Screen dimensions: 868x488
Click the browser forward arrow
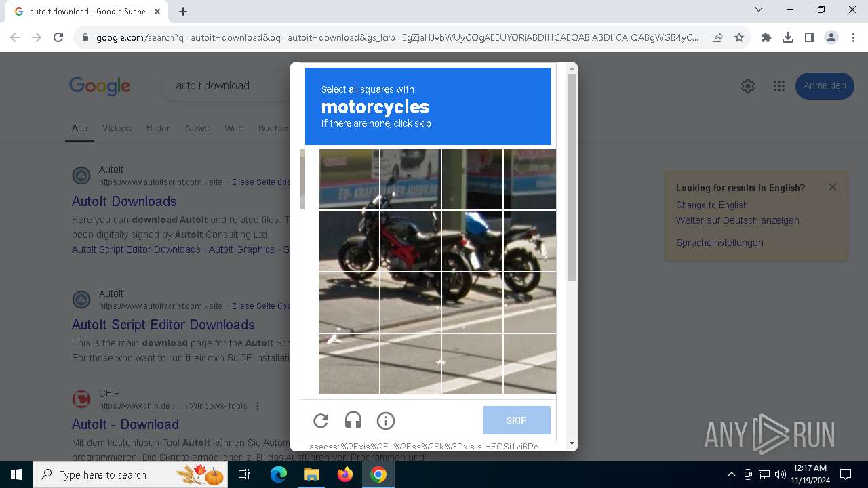[x=37, y=37]
